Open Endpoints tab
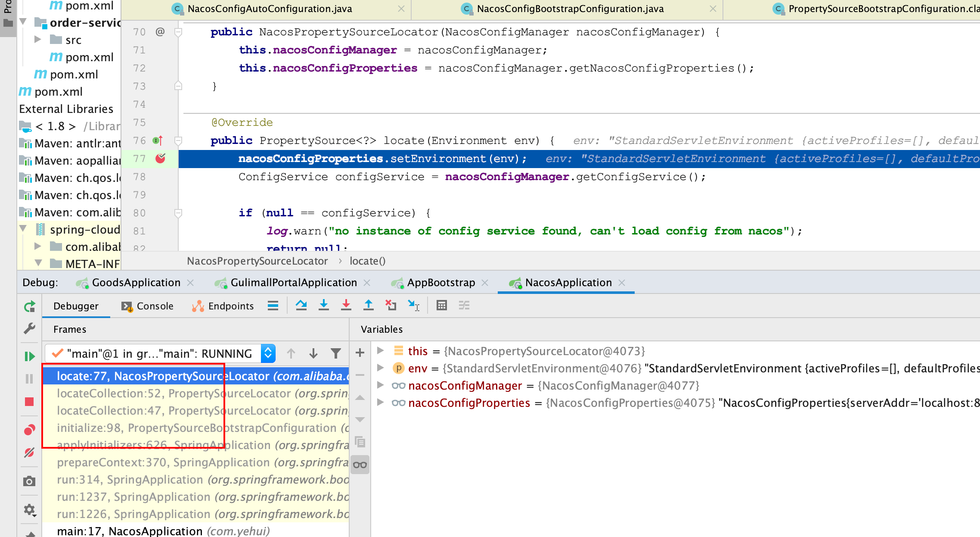 coord(223,306)
